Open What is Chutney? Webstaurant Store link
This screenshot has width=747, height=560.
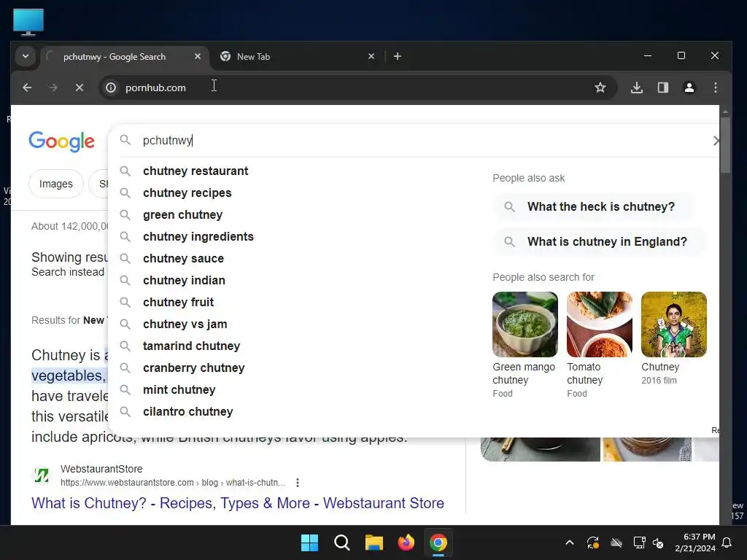tap(238, 503)
